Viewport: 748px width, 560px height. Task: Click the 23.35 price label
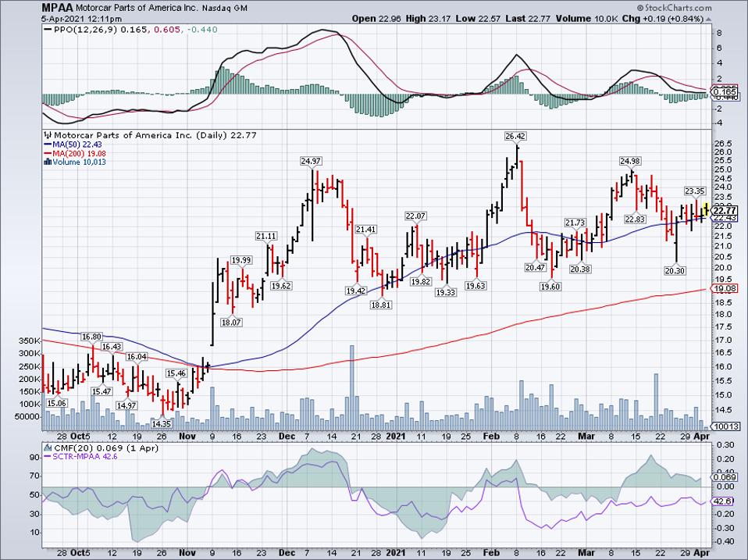click(695, 191)
